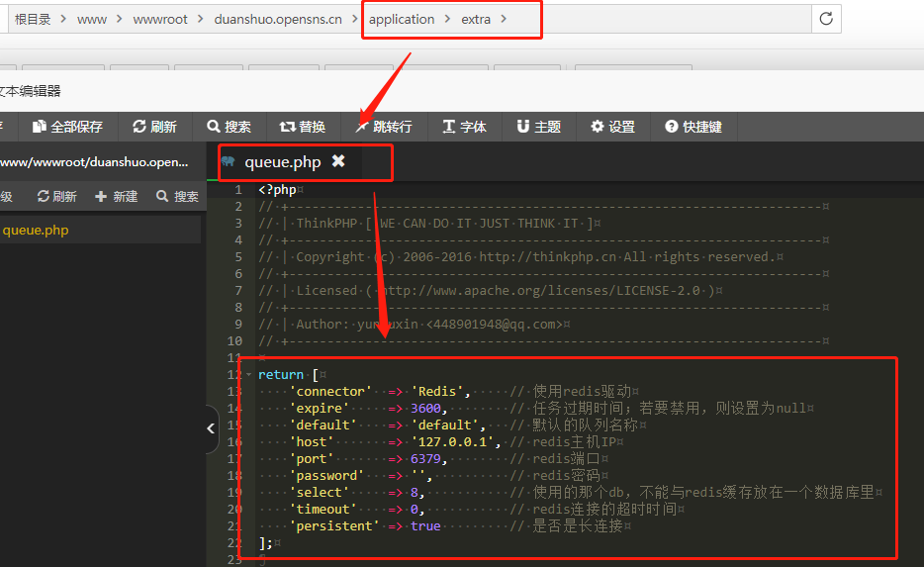Click the 'expire' key in code
Image resolution: width=924 pixels, height=567 pixels.
[x=320, y=408]
